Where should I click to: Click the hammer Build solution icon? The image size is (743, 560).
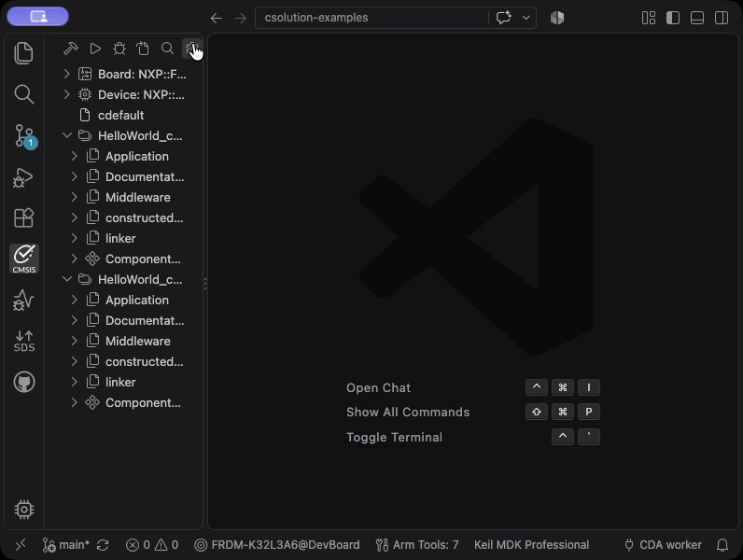71,49
